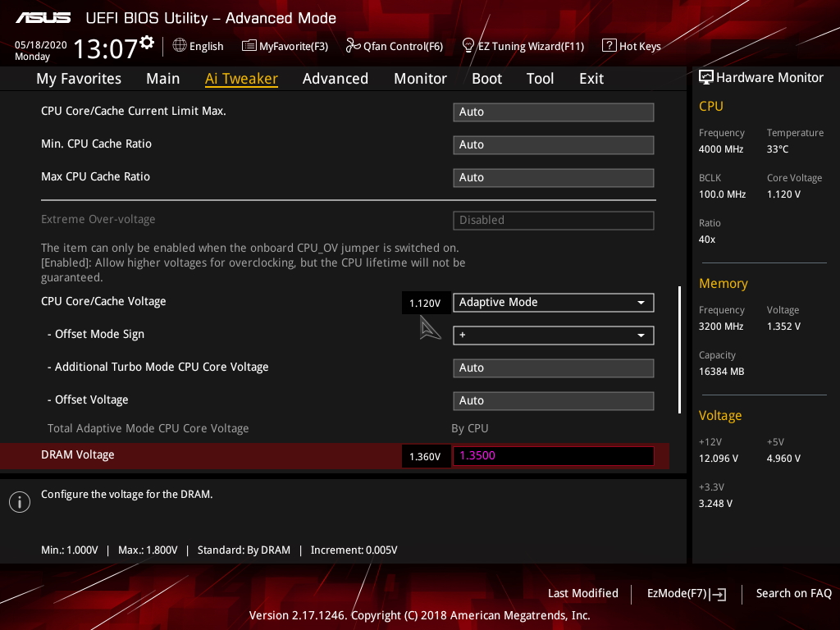This screenshot has width=840, height=630.
Task: Click the Hot Keys question mark icon
Action: tap(609, 45)
